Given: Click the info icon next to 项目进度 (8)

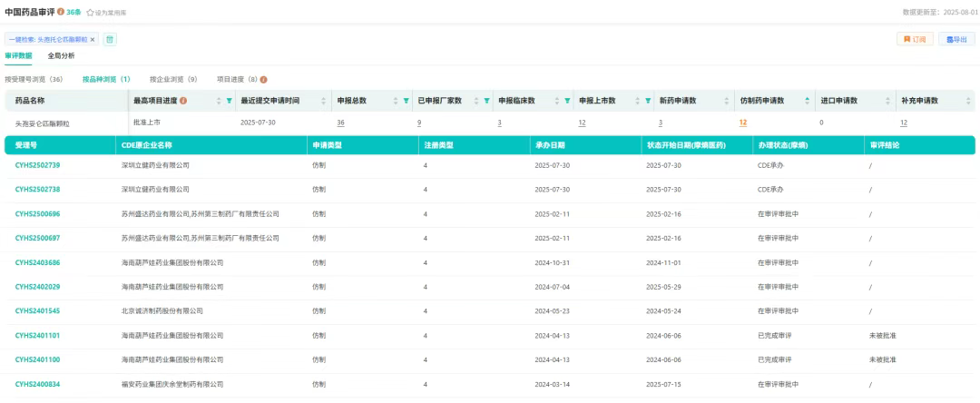Looking at the screenshot, I should point(264,80).
